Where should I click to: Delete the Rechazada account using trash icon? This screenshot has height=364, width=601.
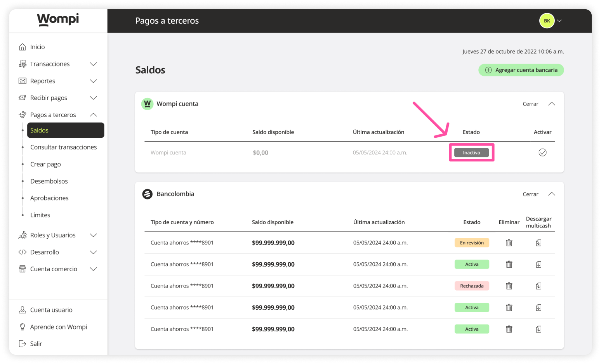509,286
